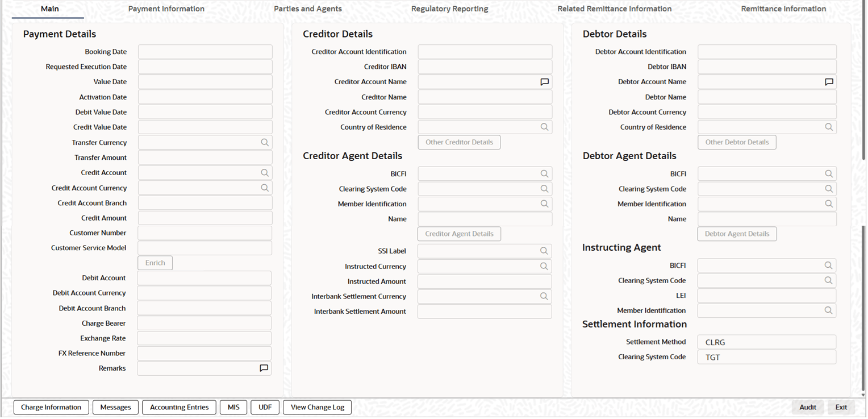Open Interbank Settlement Currency lookup icon
The height and width of the screenshot is (419, 868).
(544, 296)
